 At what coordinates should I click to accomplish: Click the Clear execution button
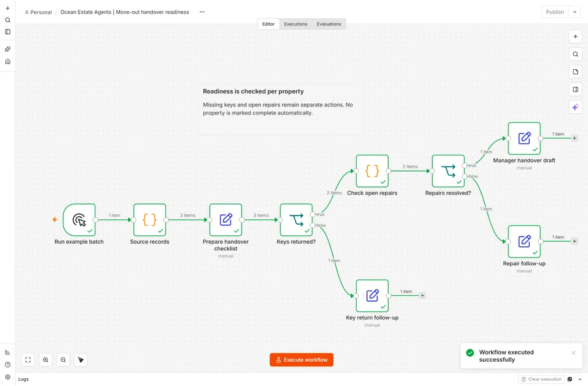click(x=541, y=379)
